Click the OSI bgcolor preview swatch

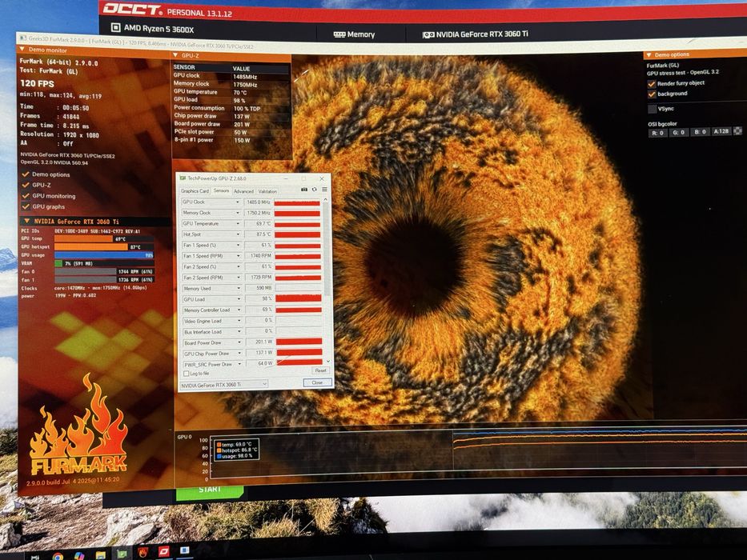coord(737,130)
